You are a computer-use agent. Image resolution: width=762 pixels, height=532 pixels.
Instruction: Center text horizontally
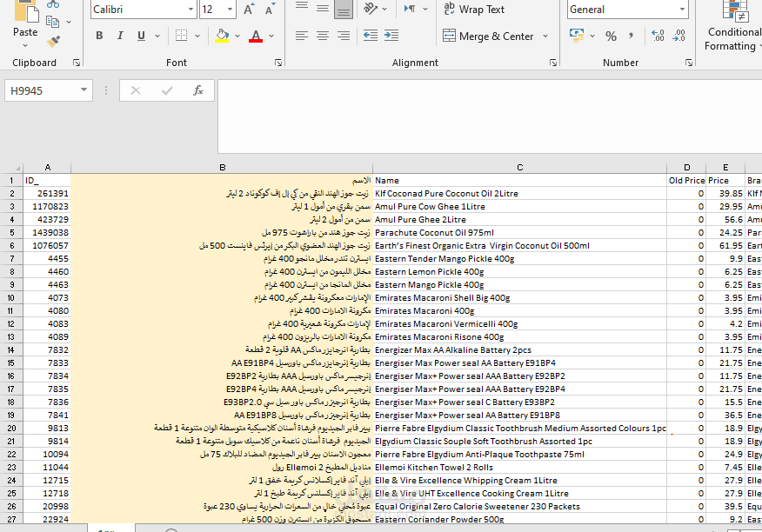click(322, 36)
